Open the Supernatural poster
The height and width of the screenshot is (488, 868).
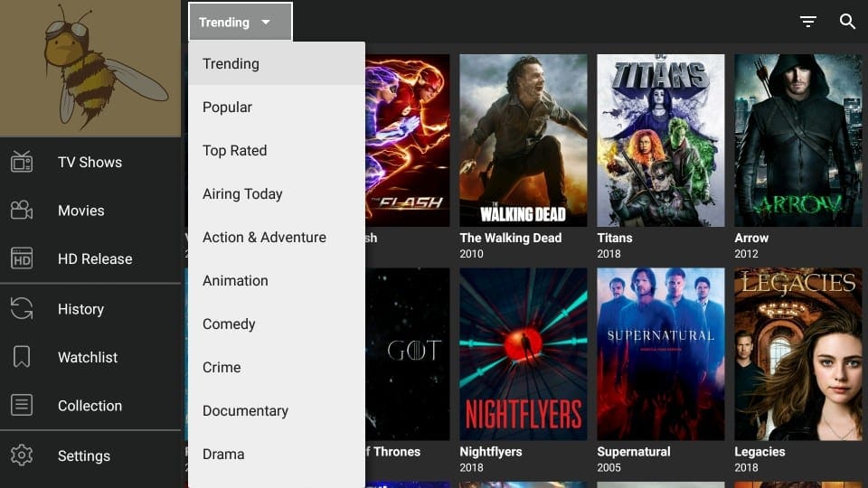(x=660, y=354)
